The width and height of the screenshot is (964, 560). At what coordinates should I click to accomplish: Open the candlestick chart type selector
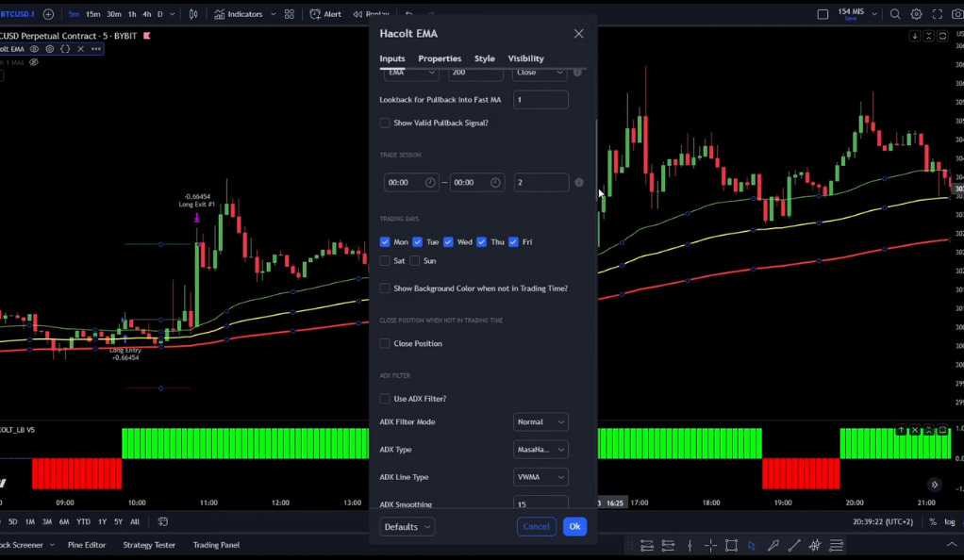193,14
